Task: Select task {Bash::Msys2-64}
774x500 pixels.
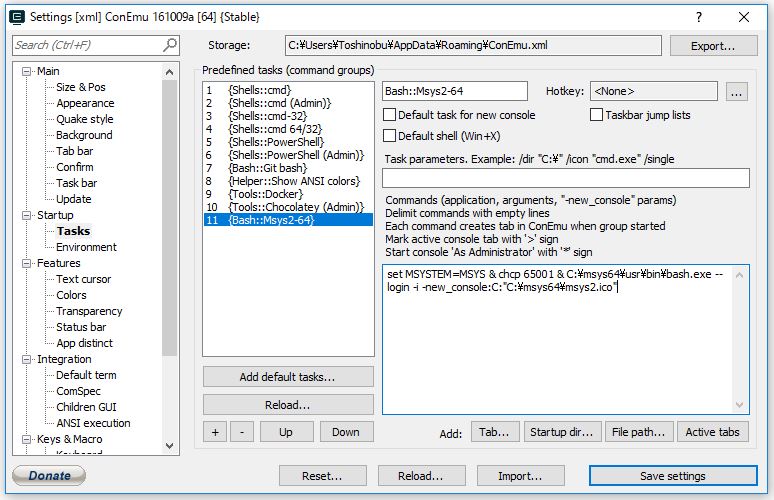Action: 288,220
